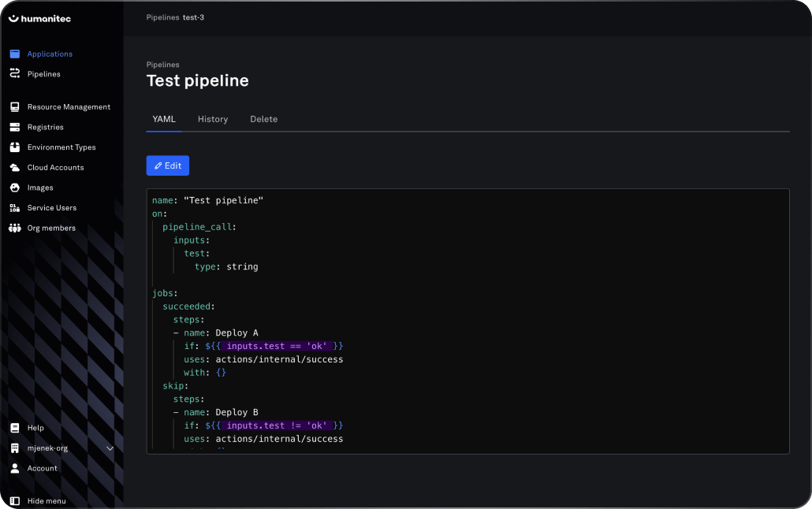
Task: Open Help via its book icon
Action: tap(14, 428)
